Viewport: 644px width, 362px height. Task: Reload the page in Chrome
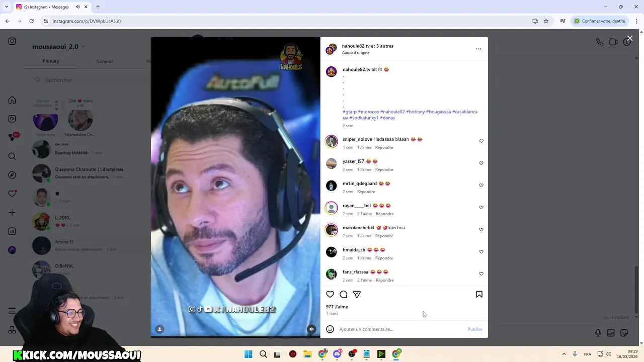(31, 21)
